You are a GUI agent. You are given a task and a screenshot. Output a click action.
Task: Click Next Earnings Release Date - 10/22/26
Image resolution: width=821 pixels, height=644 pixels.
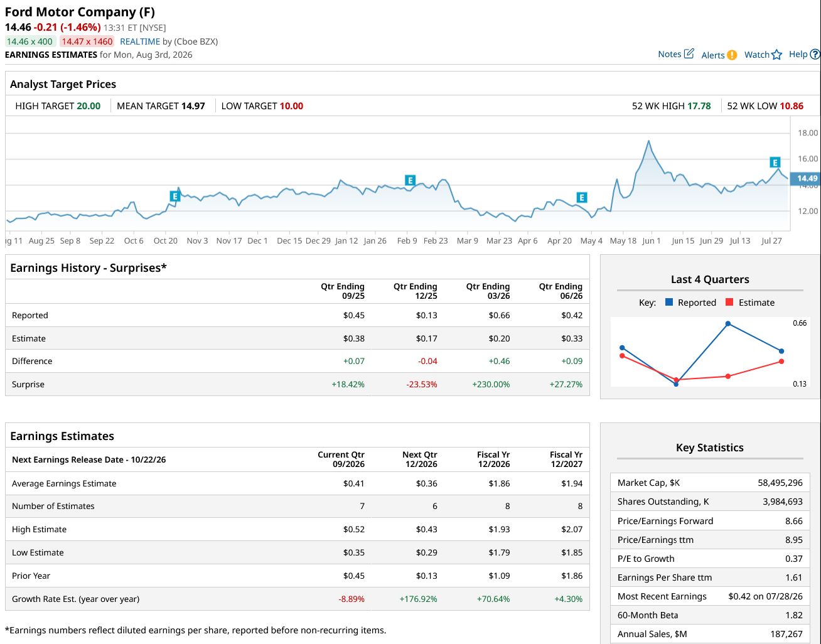89,459
